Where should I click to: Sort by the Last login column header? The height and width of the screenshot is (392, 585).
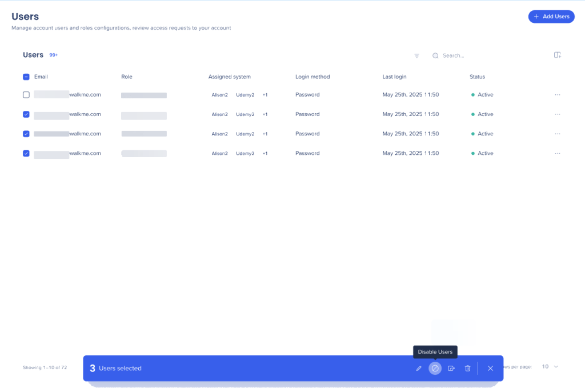click(394, 77)
